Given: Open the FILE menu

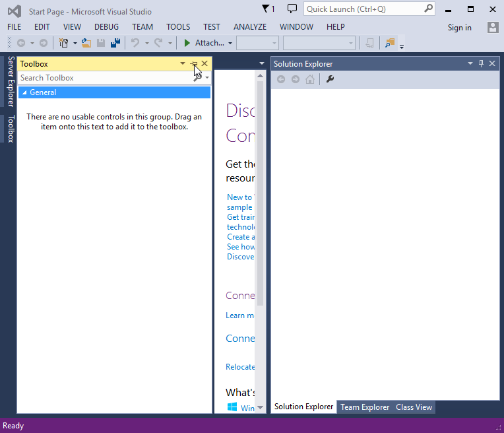Looking at the screenshot, I should click(14, 27).
